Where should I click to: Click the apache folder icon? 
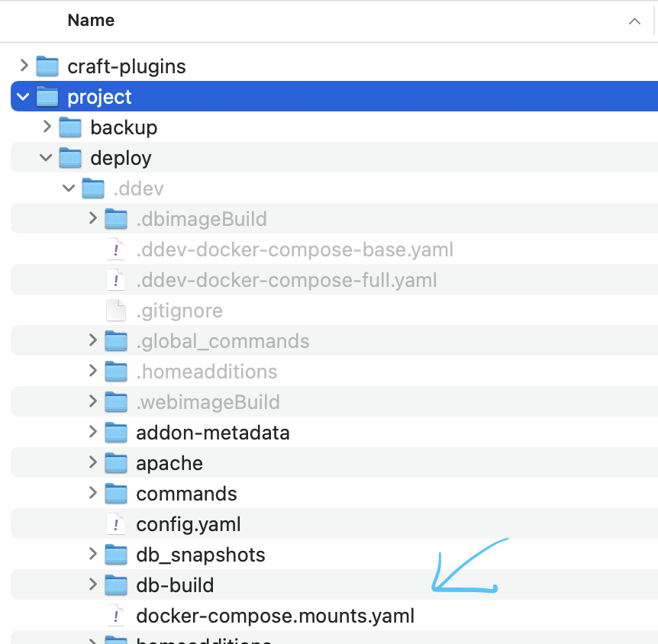pyautogui.click(x=116, y=463)
